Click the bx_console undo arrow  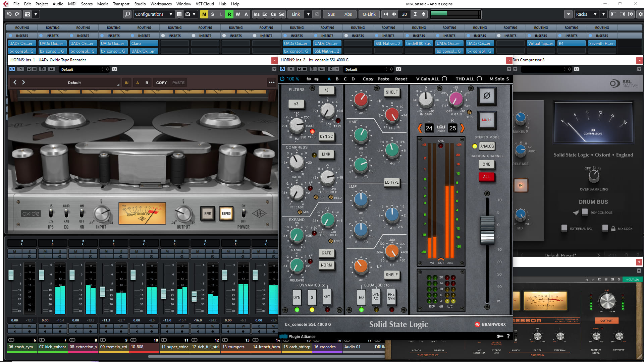click(308, 79)
